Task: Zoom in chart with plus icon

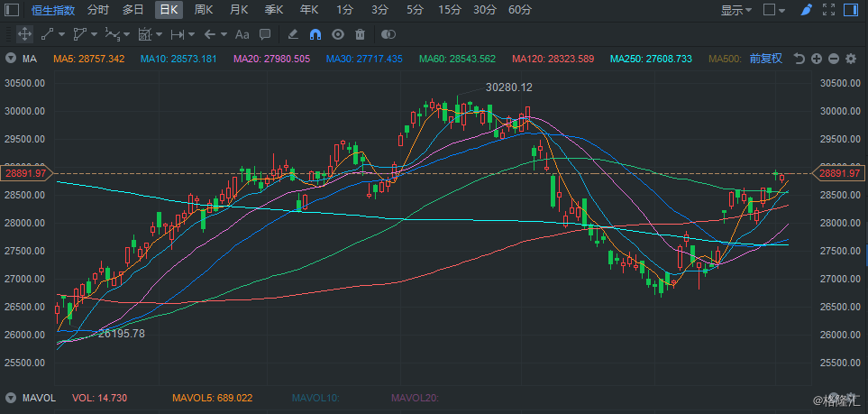Action: [817, 59]
